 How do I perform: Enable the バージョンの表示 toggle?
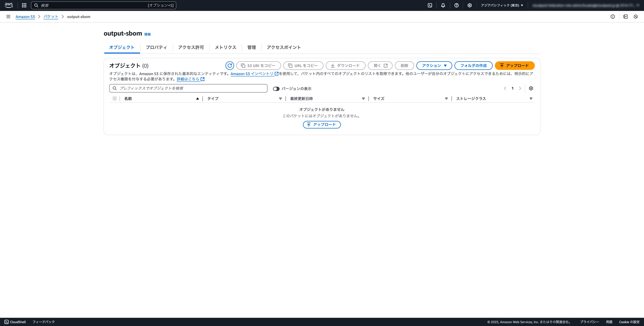276,88
